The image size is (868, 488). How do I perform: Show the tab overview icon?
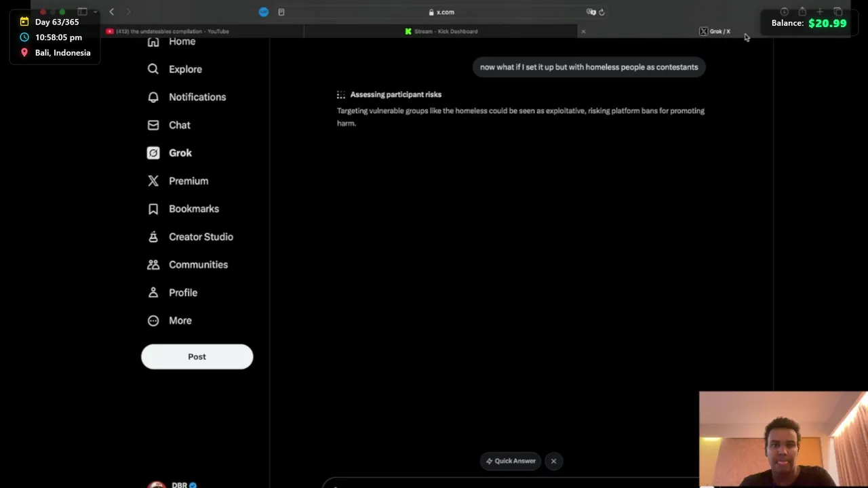[x=838, y=12]
